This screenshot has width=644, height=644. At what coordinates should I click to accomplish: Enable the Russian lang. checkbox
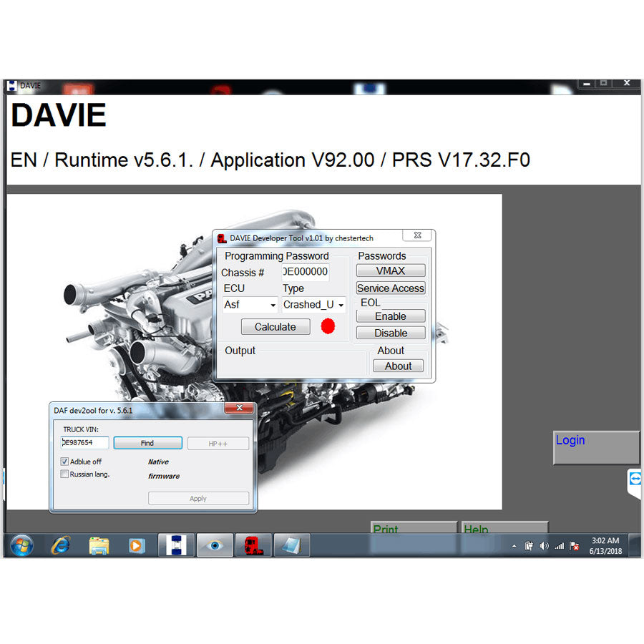pos(65,474)
